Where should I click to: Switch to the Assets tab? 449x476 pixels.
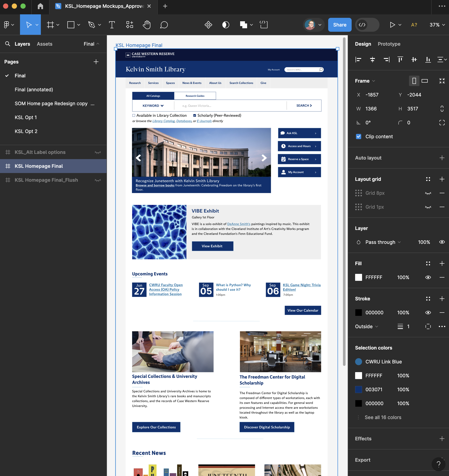click(44, 44)
